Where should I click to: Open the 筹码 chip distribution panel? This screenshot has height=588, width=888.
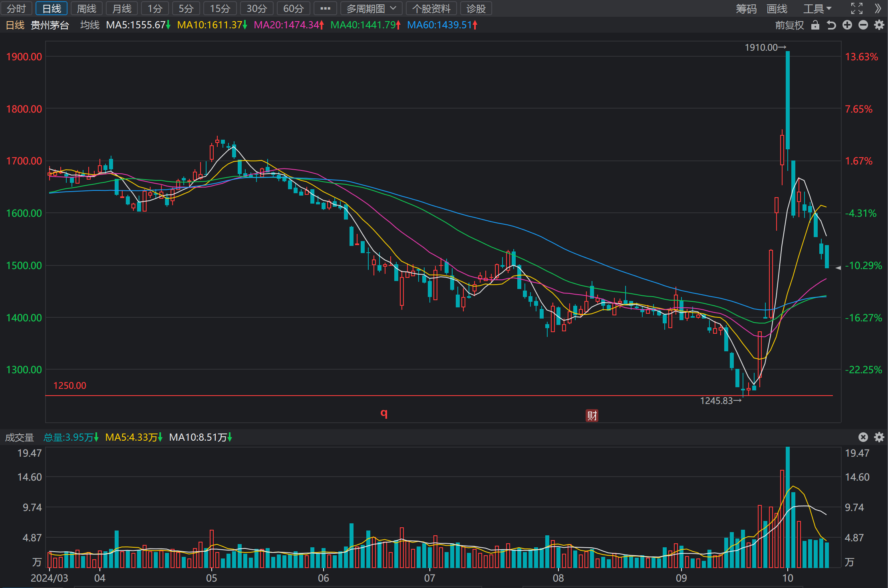pos(746,8)
